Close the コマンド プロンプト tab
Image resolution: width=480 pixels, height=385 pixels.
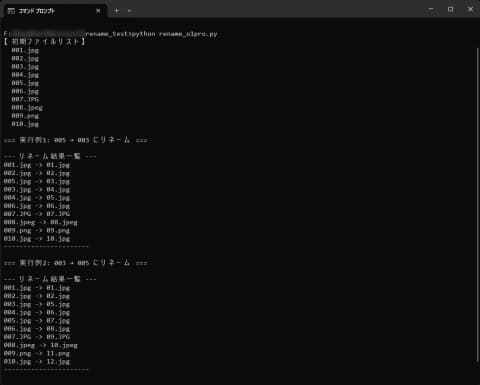pos(98,11)
